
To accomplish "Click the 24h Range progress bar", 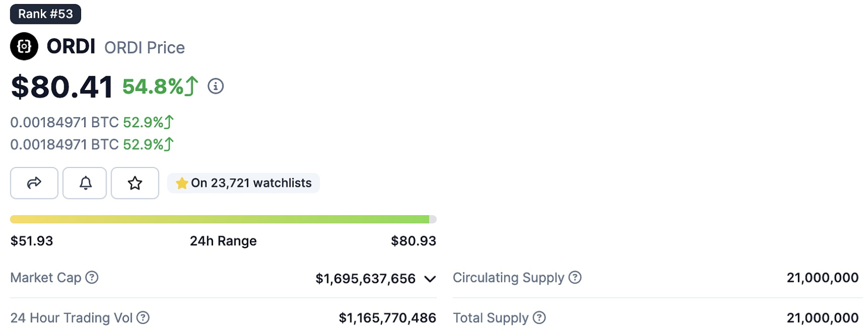I will tap(223, 219).
